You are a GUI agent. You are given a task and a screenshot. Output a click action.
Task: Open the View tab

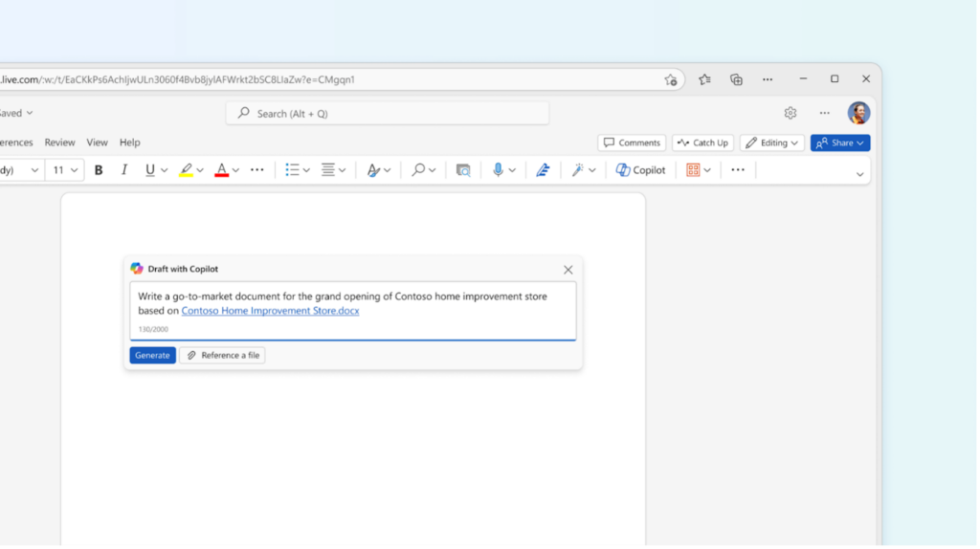pyautogui.click(x=98, y=143)
